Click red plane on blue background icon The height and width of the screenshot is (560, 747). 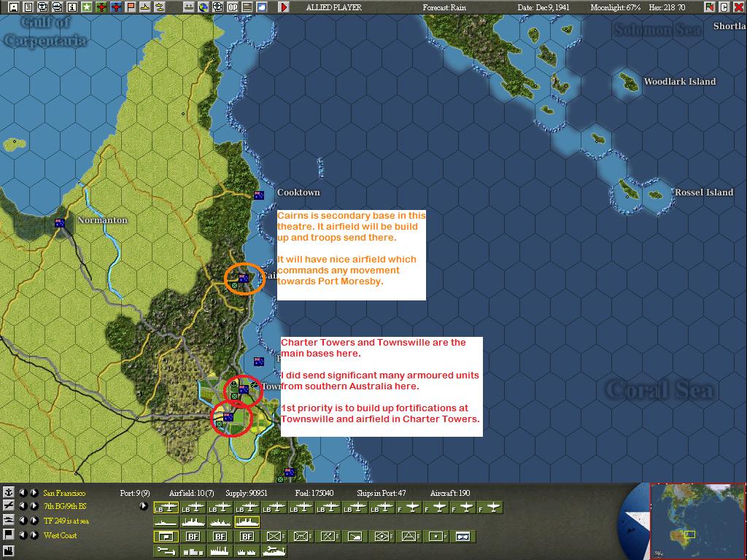pos(116,7)
